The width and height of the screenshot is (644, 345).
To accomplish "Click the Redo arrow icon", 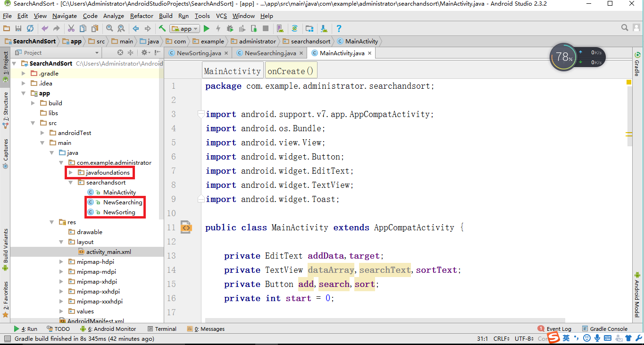I will (56, 29).
